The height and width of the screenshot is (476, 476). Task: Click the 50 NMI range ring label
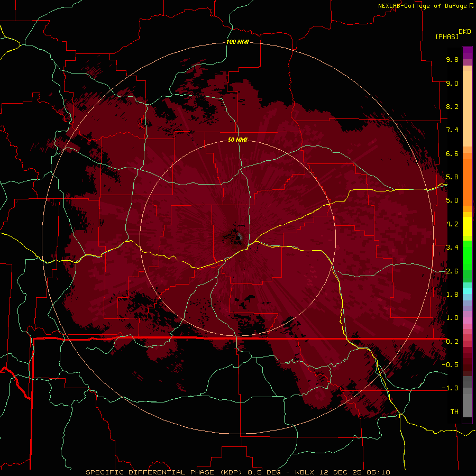tap(237, 140)
